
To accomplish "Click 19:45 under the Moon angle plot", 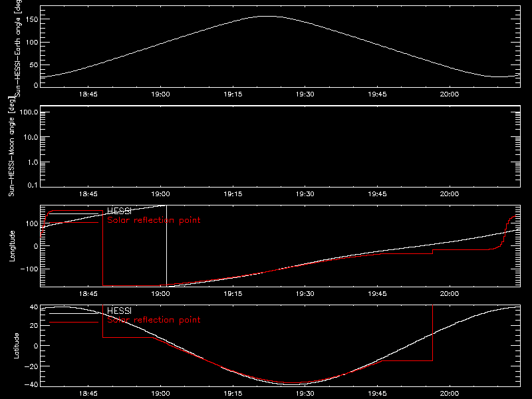I will pos(377,194).
